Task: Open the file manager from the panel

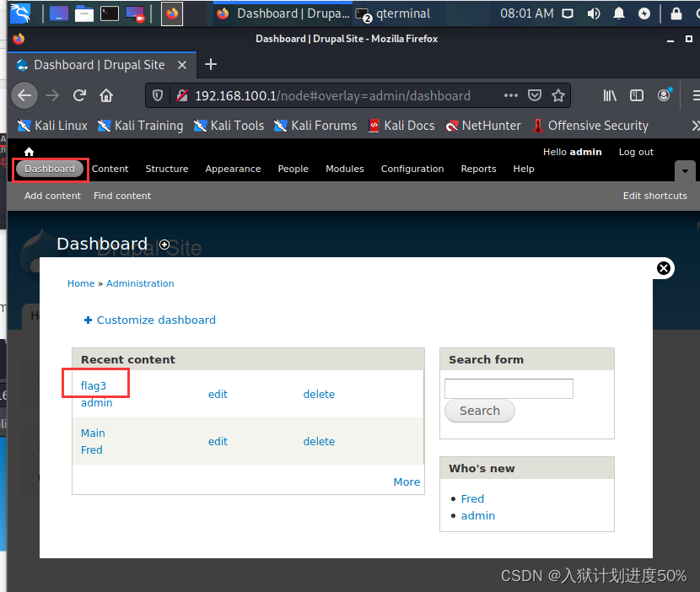Action: [84, 13]
